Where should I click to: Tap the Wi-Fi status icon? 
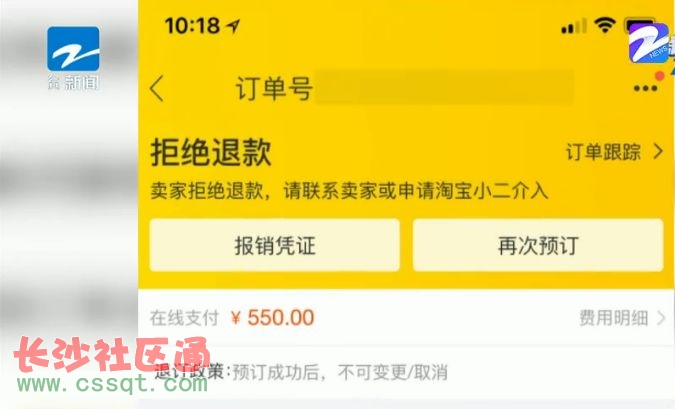[x=605, y=25]
